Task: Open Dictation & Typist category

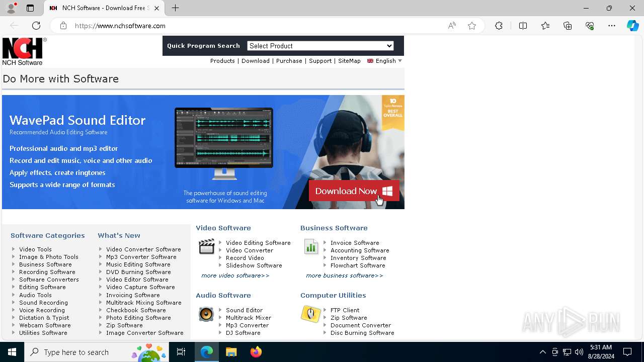Action: pyautogui.click(x=44, y=318)
